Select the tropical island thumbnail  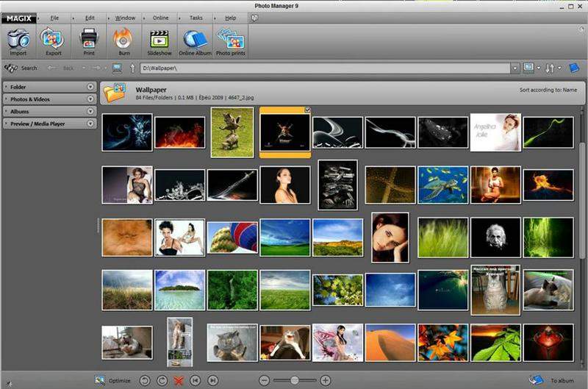click(179, 290)
